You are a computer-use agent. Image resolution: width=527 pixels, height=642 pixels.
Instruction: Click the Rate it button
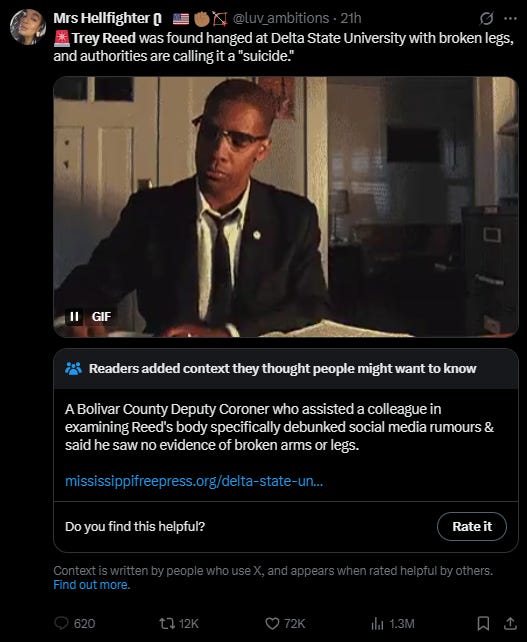472,526
